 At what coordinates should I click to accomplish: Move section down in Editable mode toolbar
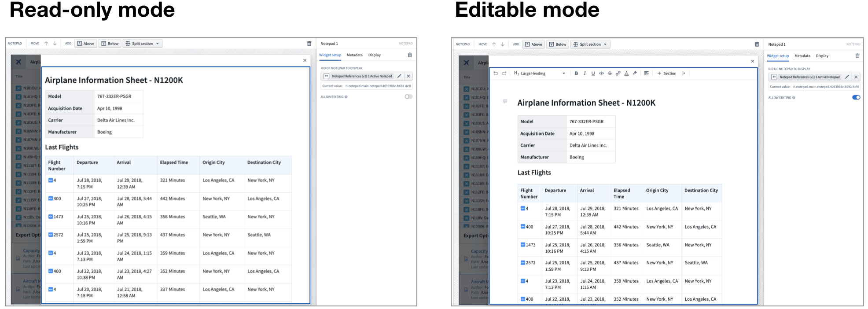[502, 44]
